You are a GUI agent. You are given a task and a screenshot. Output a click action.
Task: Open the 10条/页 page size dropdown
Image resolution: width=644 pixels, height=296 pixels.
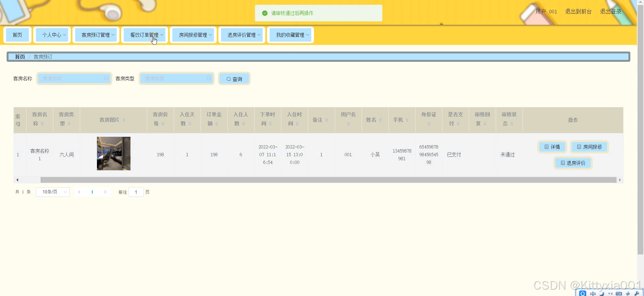(53, 192)
